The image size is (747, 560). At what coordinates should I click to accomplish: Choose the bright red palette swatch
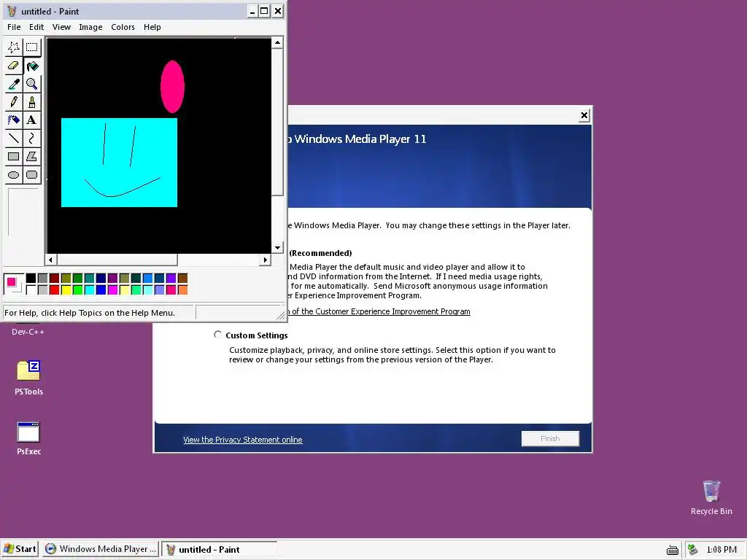54,289
